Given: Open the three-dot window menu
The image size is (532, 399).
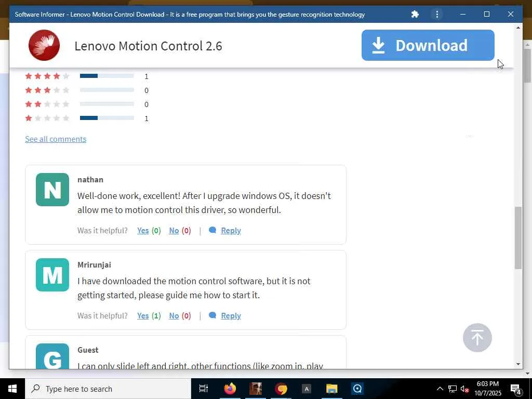Looking at the screenshot, I should [x=437, y=14].
